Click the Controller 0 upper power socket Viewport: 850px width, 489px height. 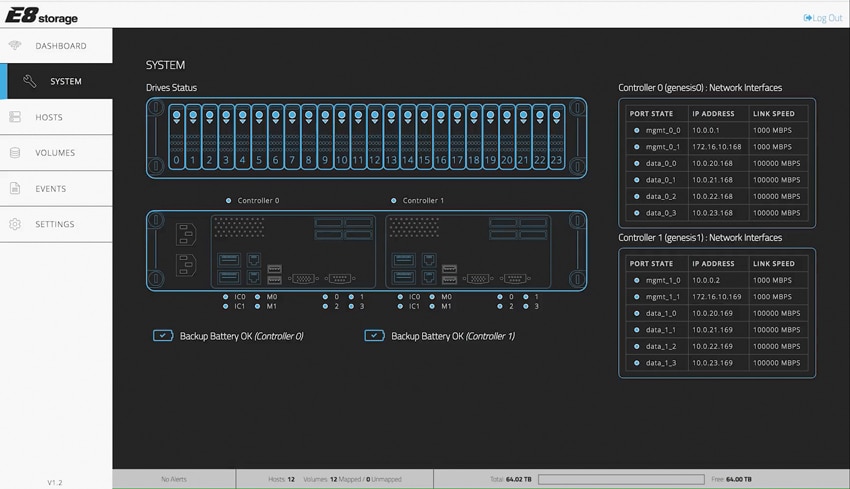click(186, 235)
